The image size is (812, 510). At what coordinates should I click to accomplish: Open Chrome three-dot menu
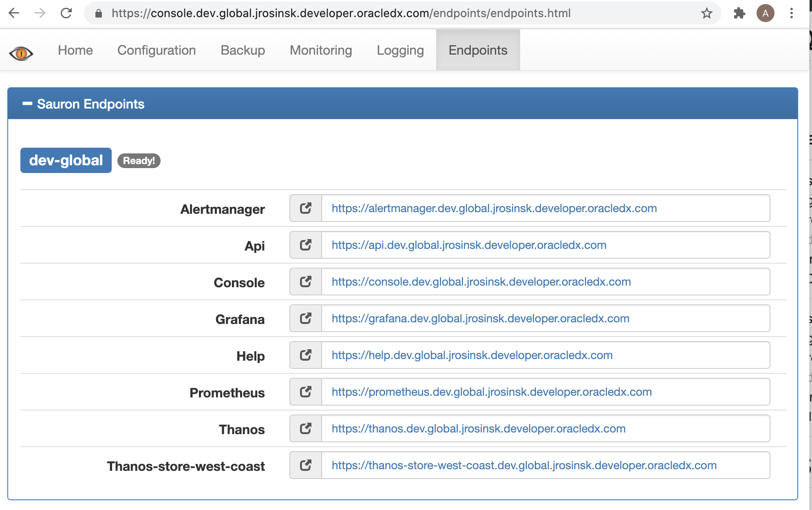(x=791, y=13)
